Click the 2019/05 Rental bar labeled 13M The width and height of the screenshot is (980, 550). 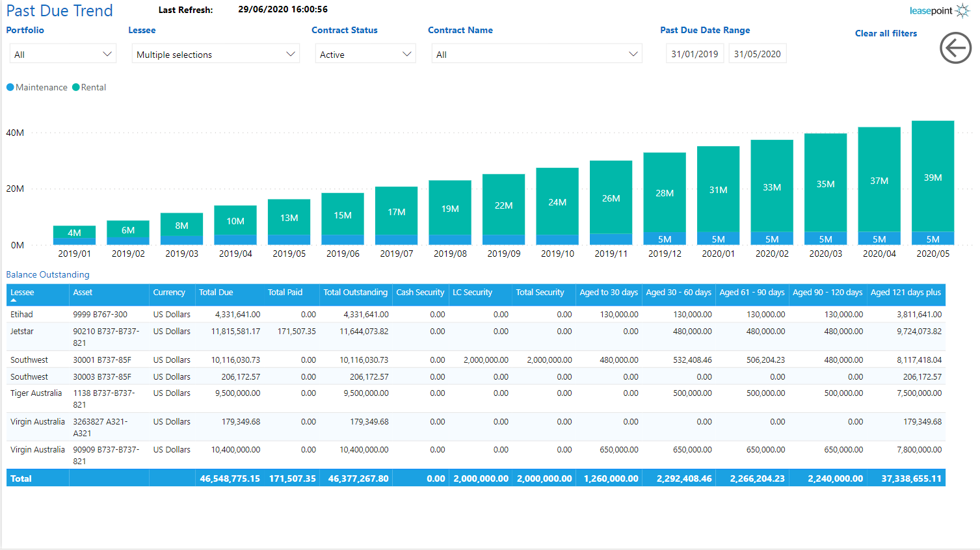click(289, 218)
